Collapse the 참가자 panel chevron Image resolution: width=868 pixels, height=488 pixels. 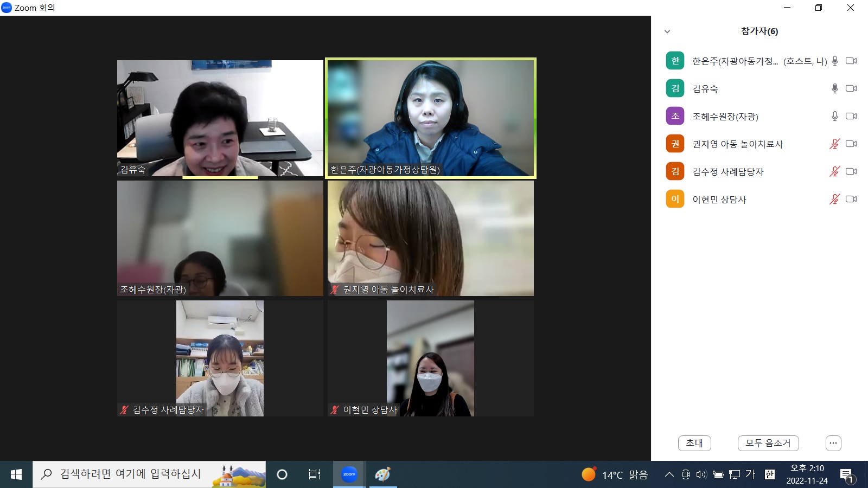(x=667, y=31)
